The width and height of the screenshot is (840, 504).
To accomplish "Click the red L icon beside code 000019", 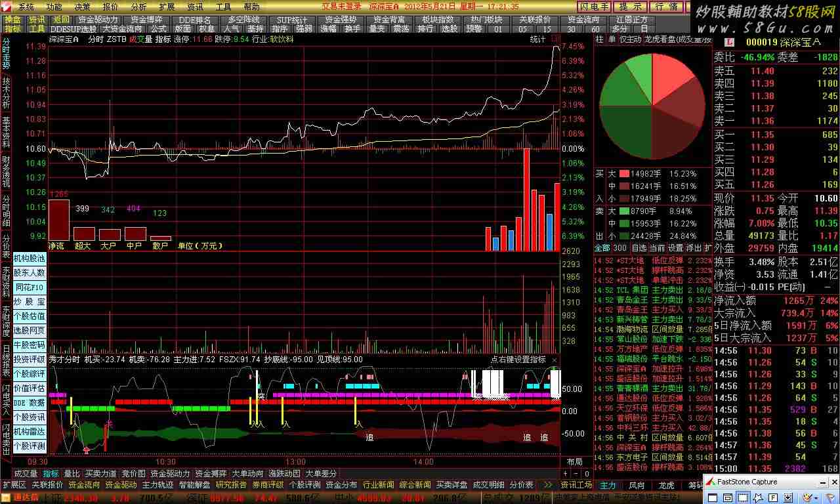I will pyautogui.click(x=729, y=41).
